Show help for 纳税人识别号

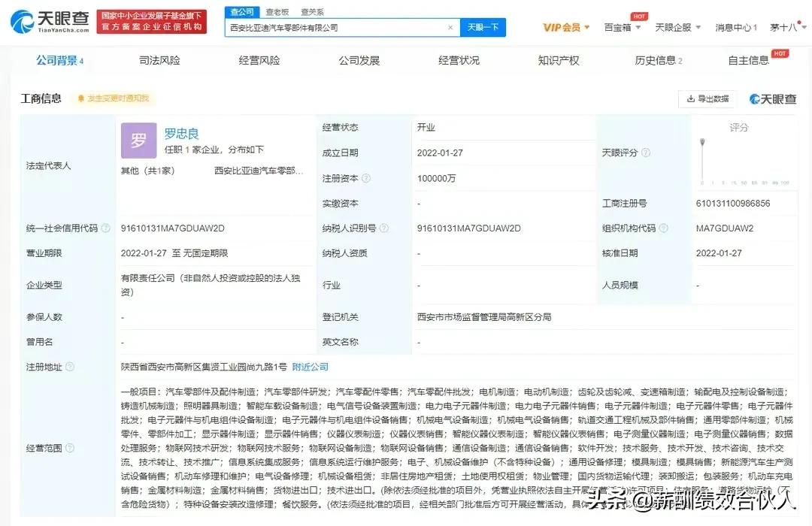coord(384,228)
